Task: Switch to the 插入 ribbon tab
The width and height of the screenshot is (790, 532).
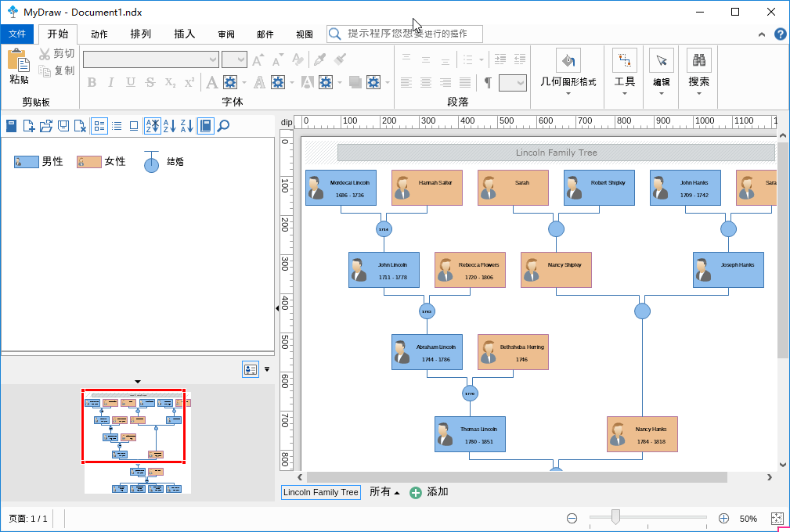Action: coord(184,34)
